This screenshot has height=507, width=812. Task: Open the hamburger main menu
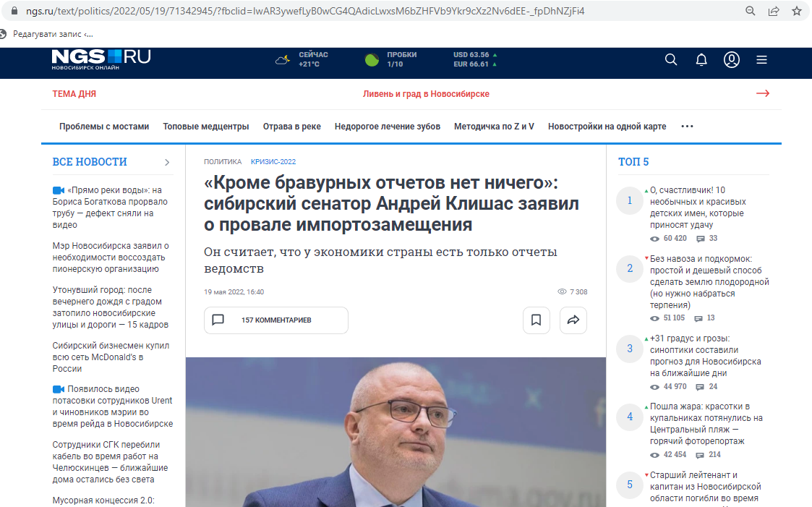pyautogui.click(x=761, y=60)
